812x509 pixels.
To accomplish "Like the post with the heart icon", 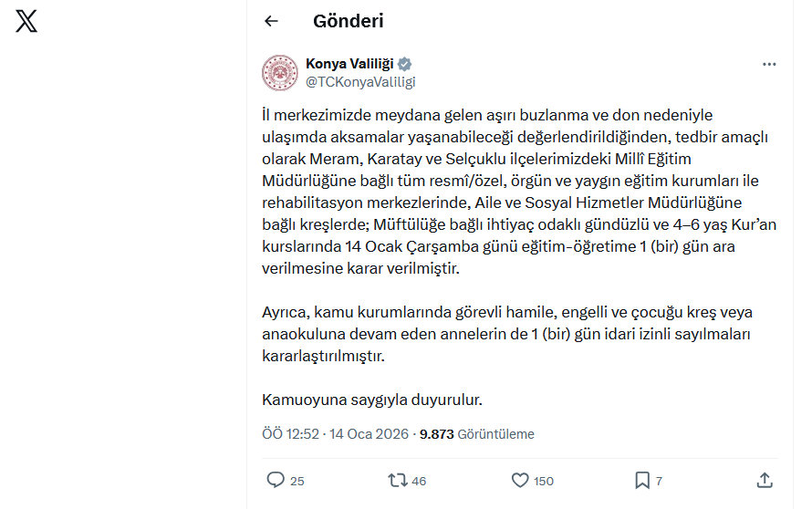I will (520, 480).
